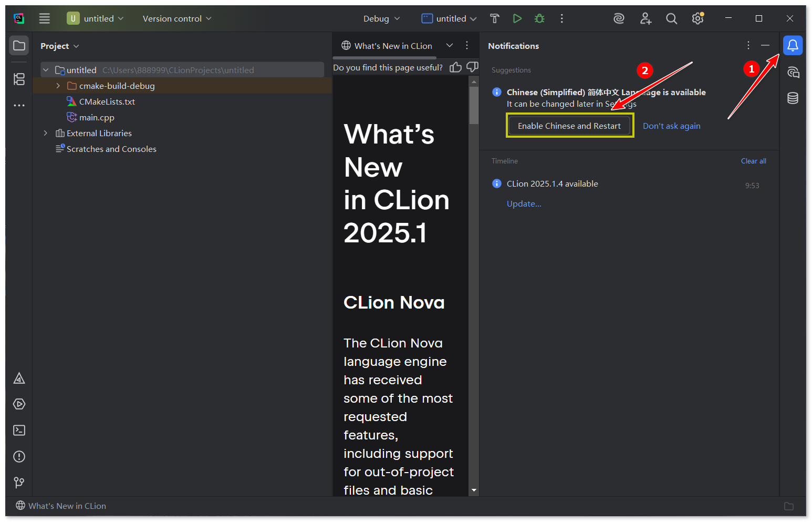The width and height of the screenshot is (812, 522).
Task: Click External Libraries label
Action: coord(99,133)
